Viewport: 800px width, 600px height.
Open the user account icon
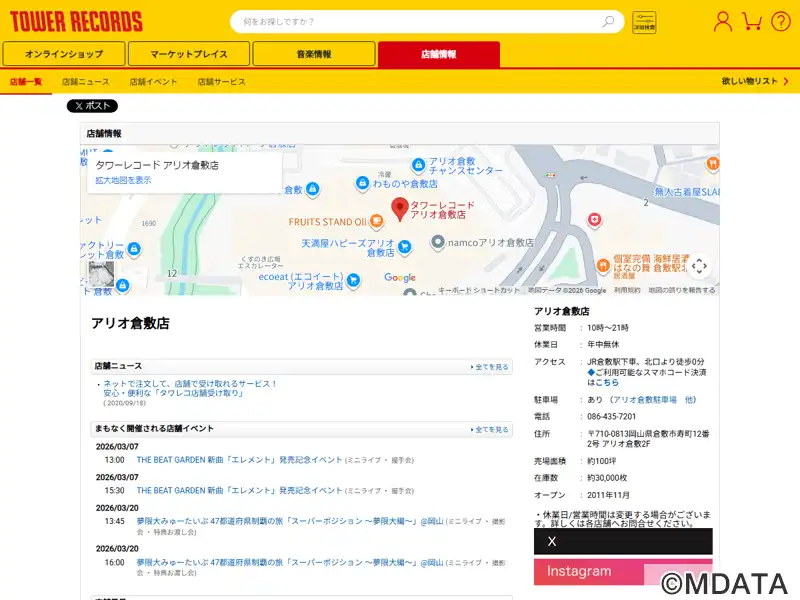[722, 21]
